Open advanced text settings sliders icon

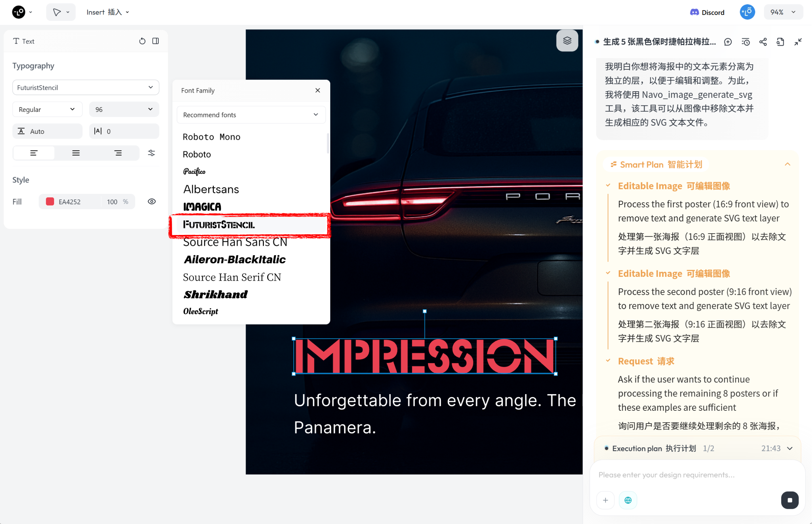coord(152,153)
